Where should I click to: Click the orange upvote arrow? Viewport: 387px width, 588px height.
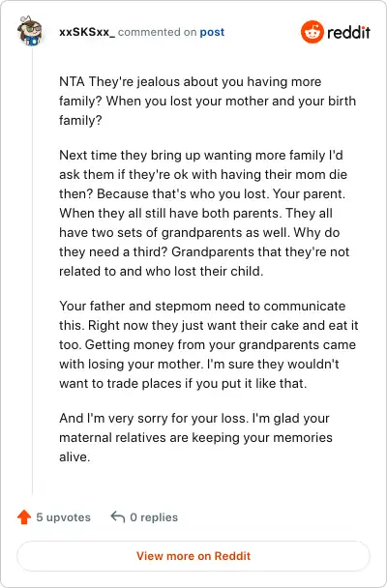[x=24, y=517]
